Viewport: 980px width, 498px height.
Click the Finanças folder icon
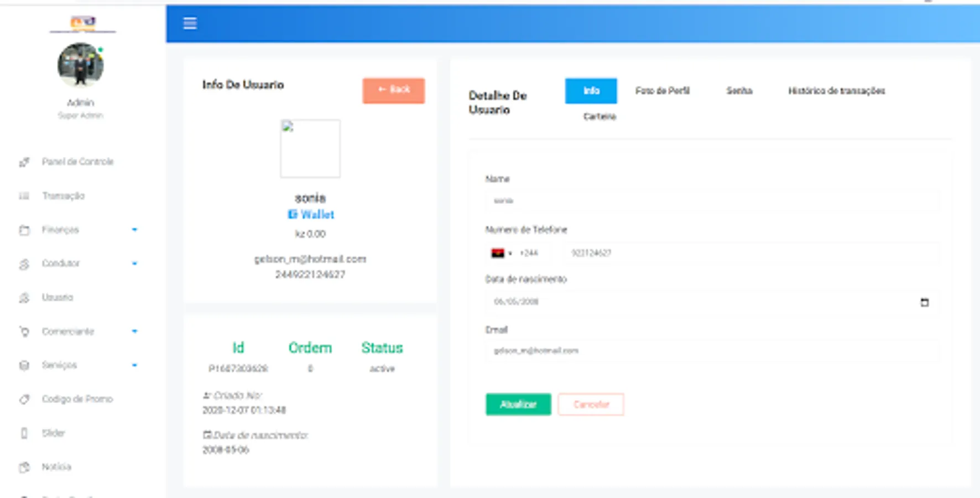tap(24, 230)
